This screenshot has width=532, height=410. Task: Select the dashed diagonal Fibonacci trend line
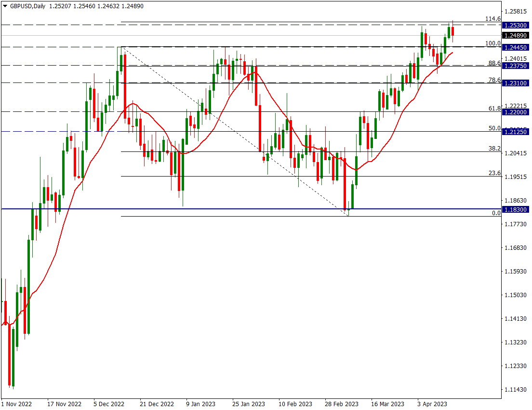point(235,132)
